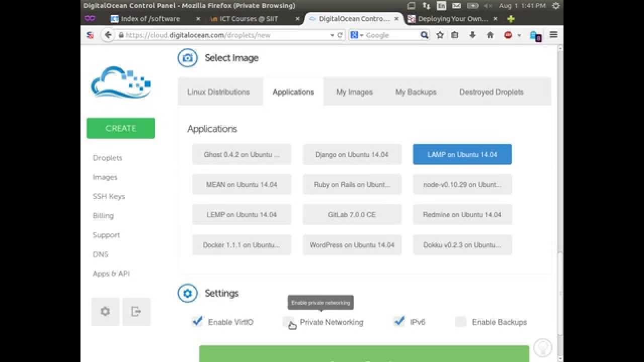Click the red Adblock icon
Viewport: 644px width, 362px height.
[x=508, y=35]
